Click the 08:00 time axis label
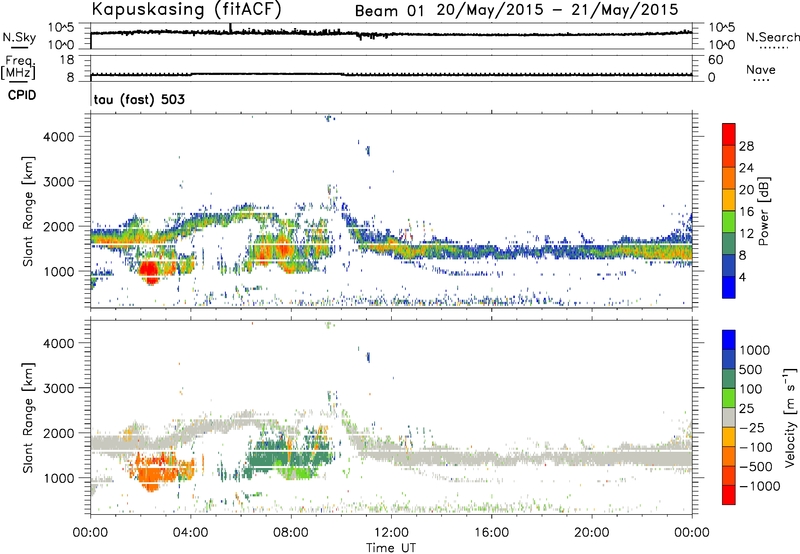 pyautogui.click(x=291, y=533)
